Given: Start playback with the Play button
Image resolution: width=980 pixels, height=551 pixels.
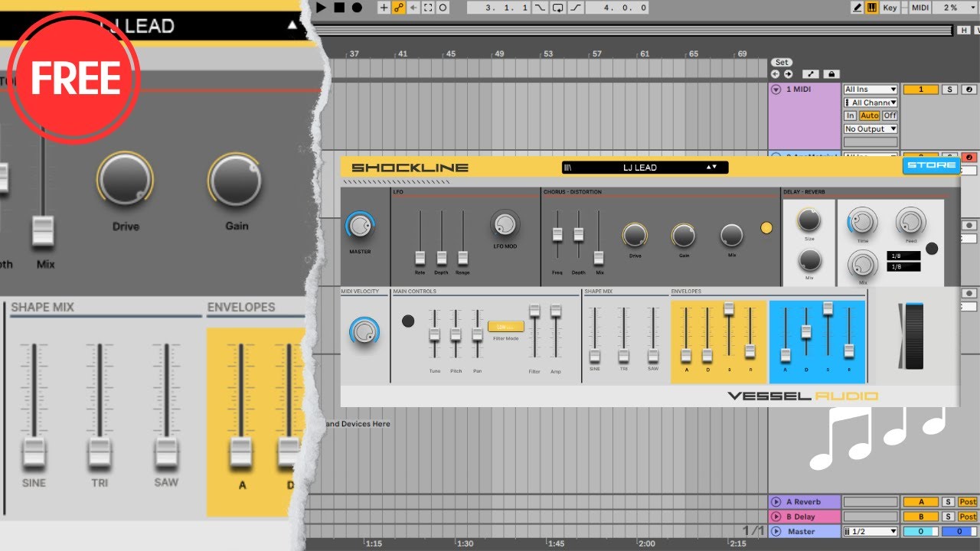Looking at the screenshot, I should [x=322, y=8].
